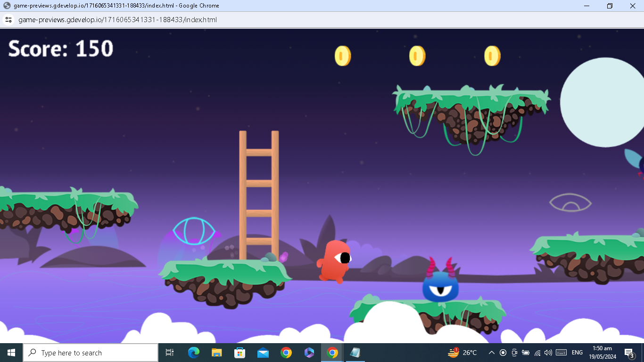Image resolution: width=644 pixels, height=362 pixels.
Task: Open the volume control in the system tray
Action: tap(549, 352)
